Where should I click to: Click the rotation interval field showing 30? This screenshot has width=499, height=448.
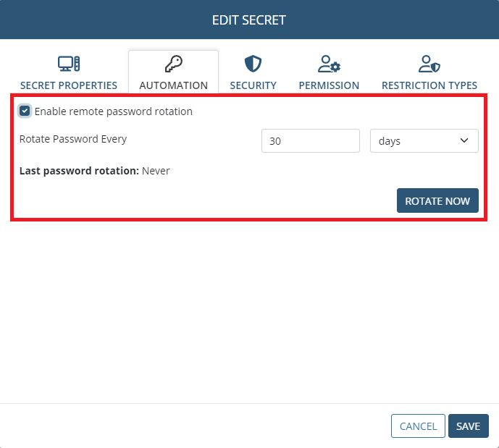[x=310, y=141]
